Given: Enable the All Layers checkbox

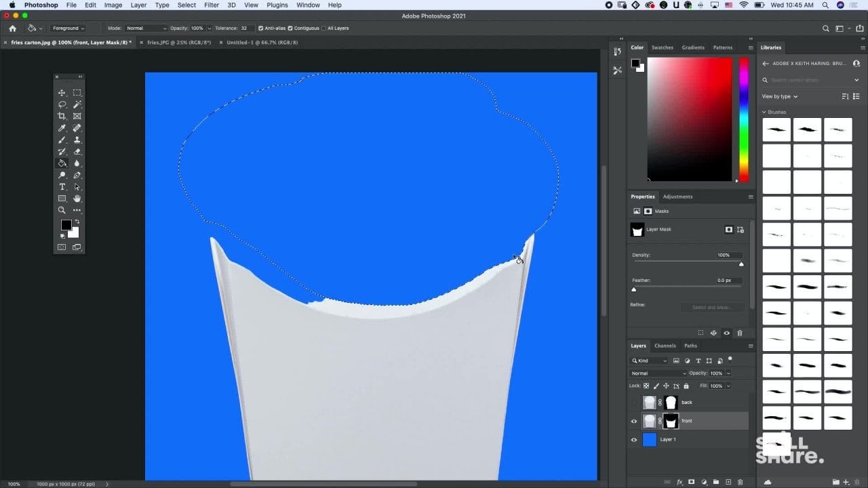Looking at the screenshot, I should click(324, 28).
